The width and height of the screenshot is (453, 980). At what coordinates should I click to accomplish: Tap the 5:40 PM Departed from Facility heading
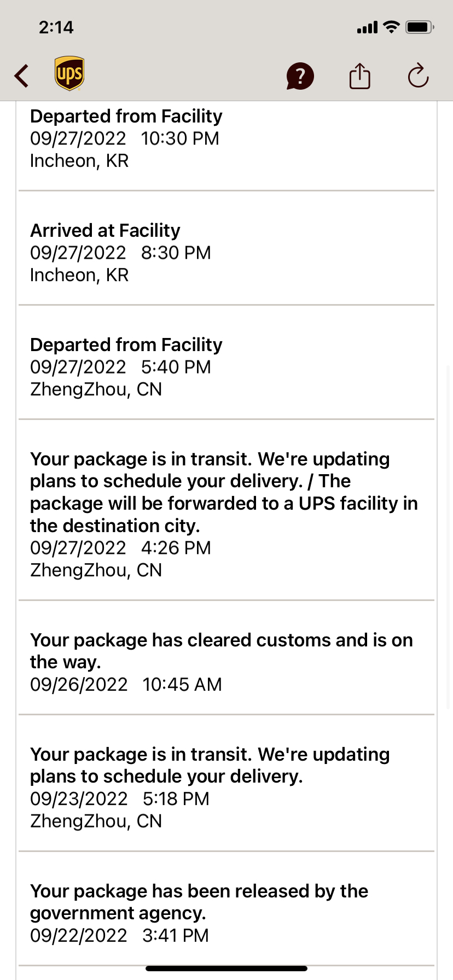[126, 345]
